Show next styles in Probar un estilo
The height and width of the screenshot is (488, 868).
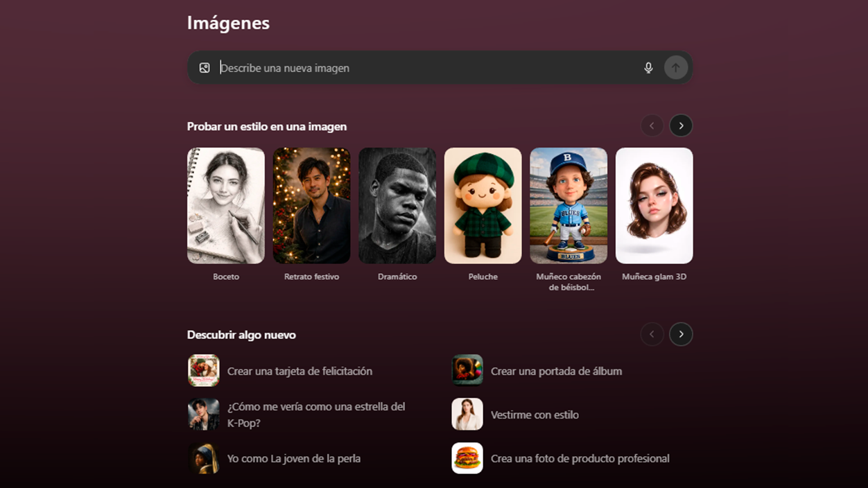[x=681, y=125]
